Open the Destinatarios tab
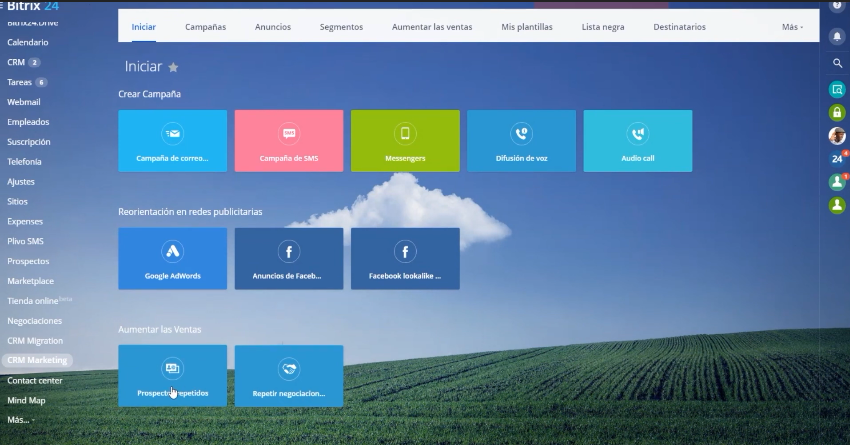This screenshot has width=850, height=445. [679, 27]
